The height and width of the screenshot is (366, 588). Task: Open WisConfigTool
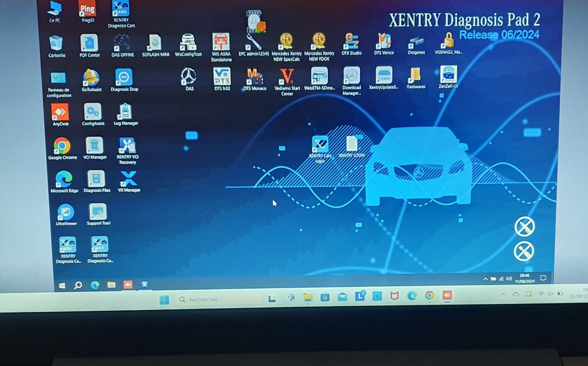pyautogui.click(x=188, y=45)
